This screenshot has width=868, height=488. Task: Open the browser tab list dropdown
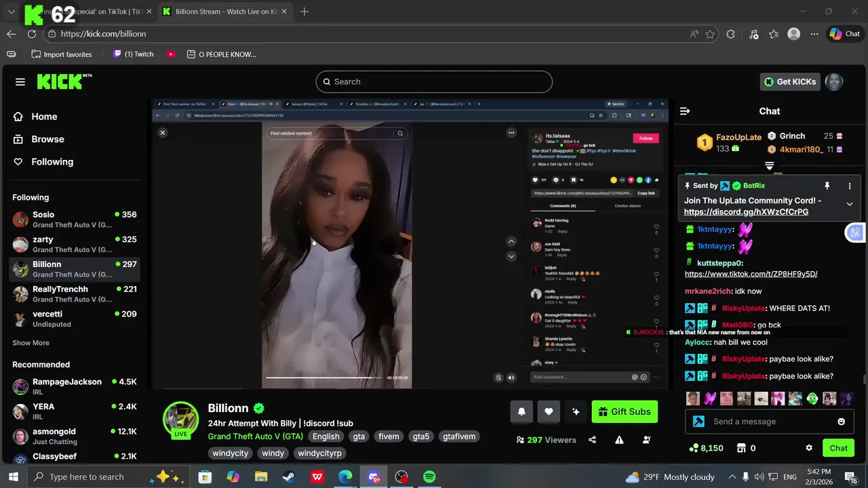(x=11, y=12)
